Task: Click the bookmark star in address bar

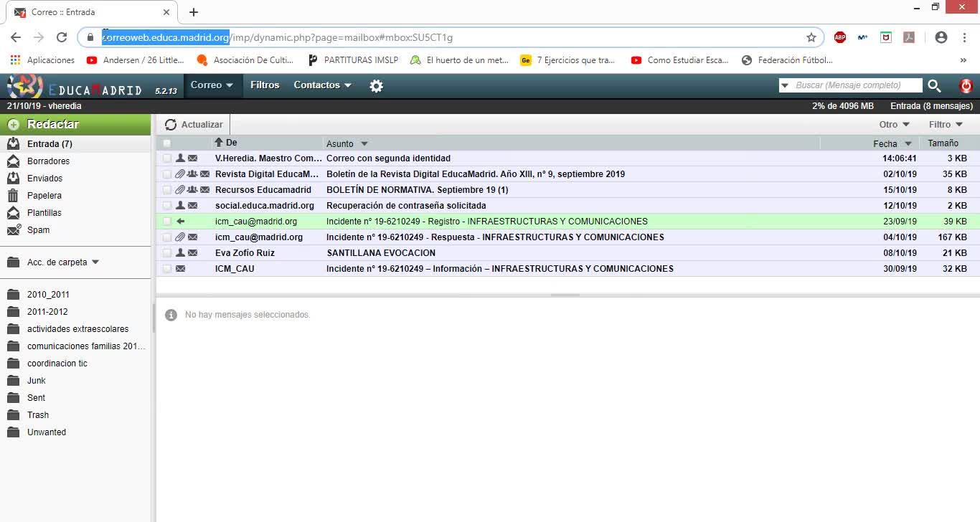Action: pos(811,37)
